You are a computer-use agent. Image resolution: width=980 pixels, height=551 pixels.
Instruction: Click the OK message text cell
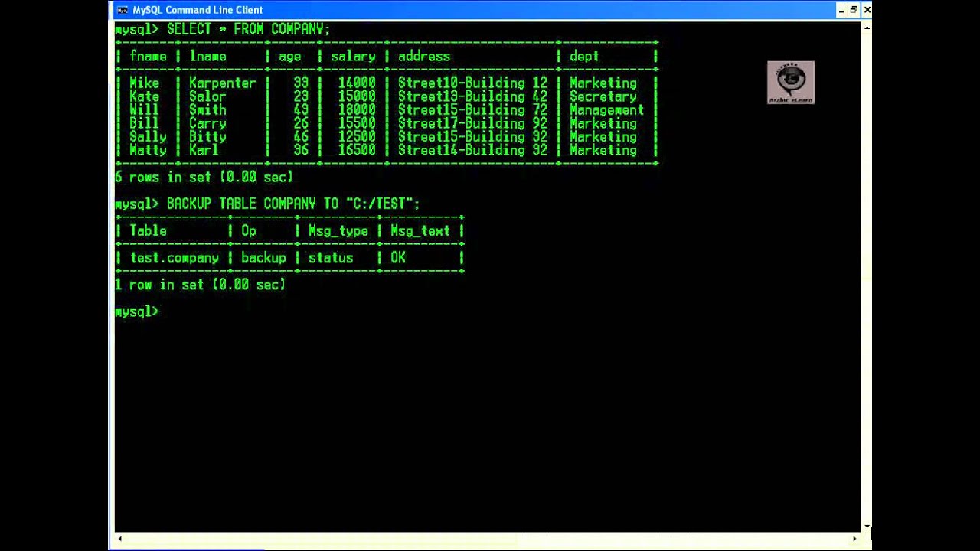(x=398, y=258)
